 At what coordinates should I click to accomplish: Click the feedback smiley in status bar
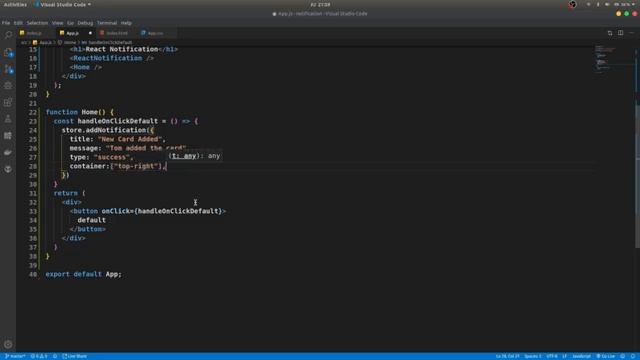(623, 356)
